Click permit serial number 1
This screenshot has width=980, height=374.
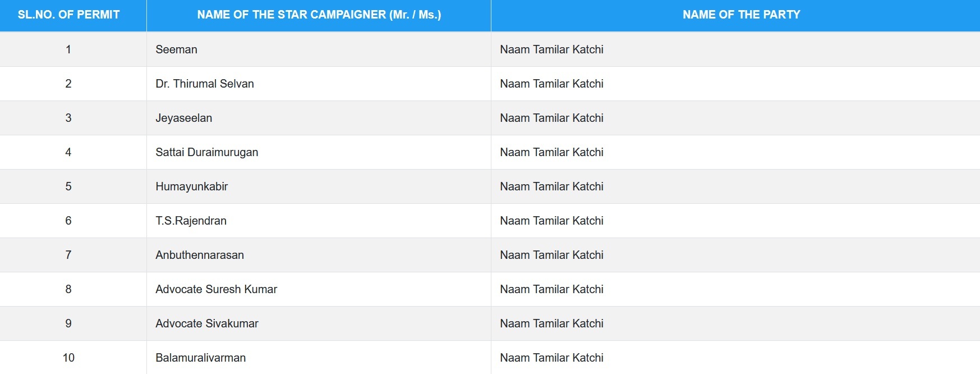coord(68,49)
